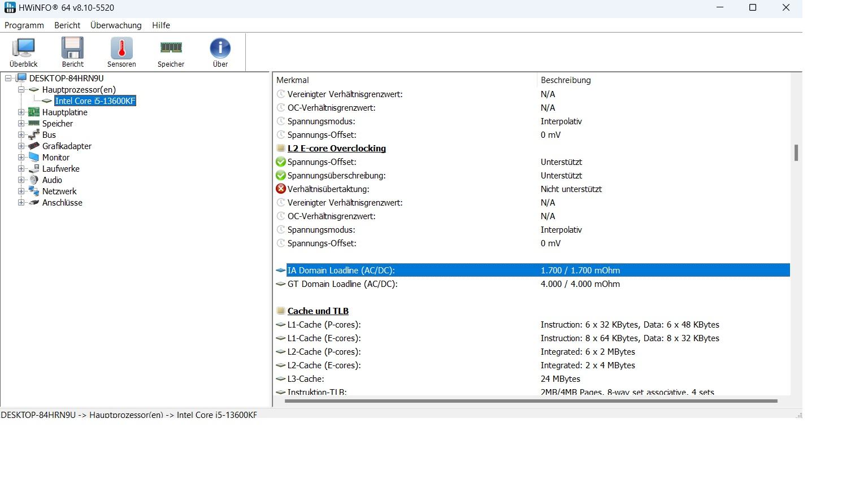Click the Hauptplatine motherboard icon

coord(34,112)
